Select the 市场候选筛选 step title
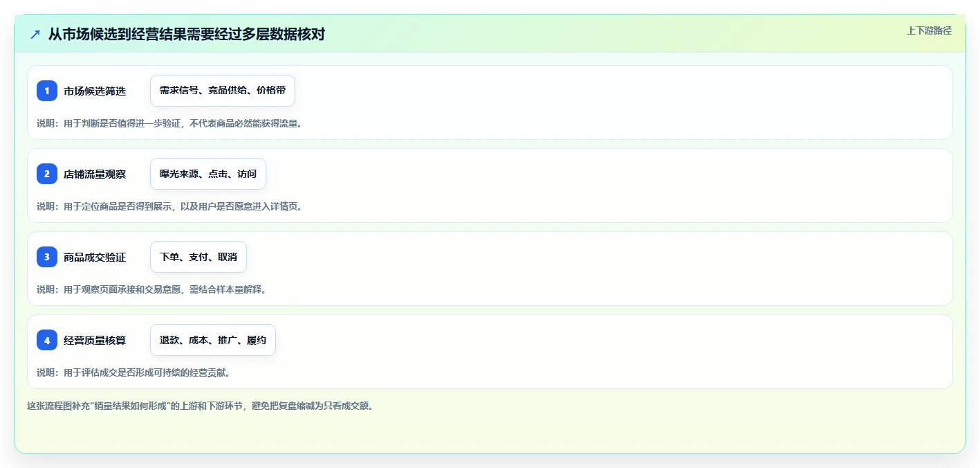The height and width of the screenshot is (468, 980). click(95, 91)
